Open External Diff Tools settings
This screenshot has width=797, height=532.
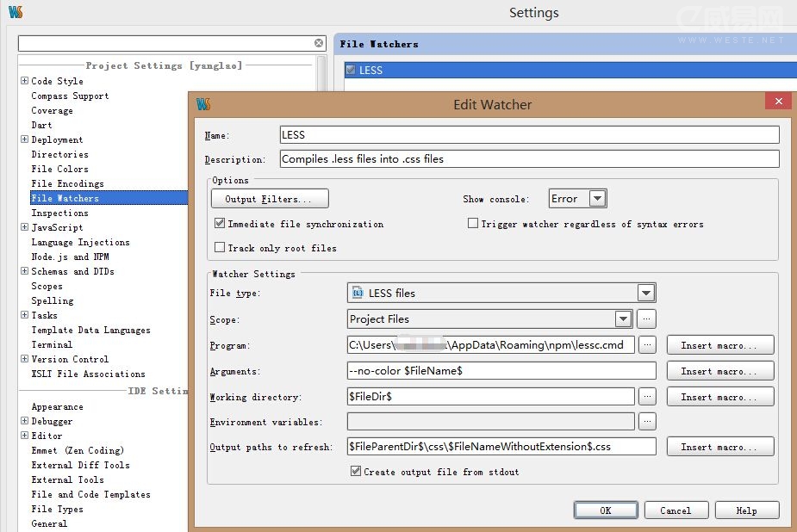80,465
